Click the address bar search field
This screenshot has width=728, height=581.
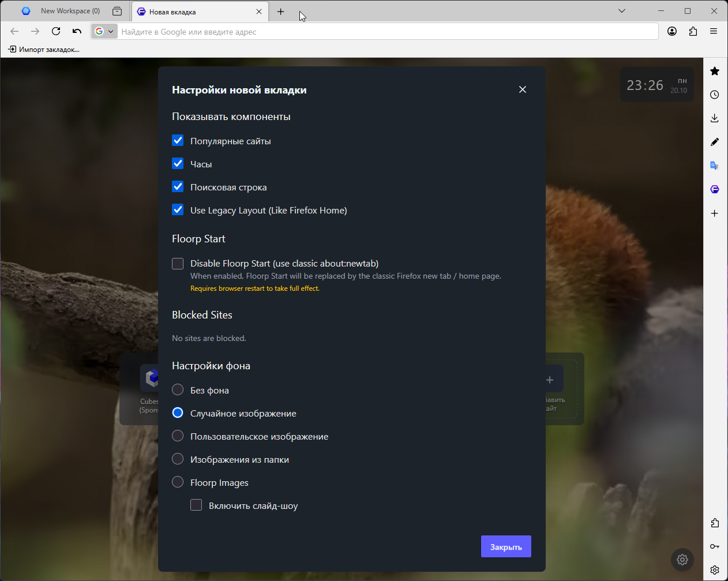pos(386,32)
